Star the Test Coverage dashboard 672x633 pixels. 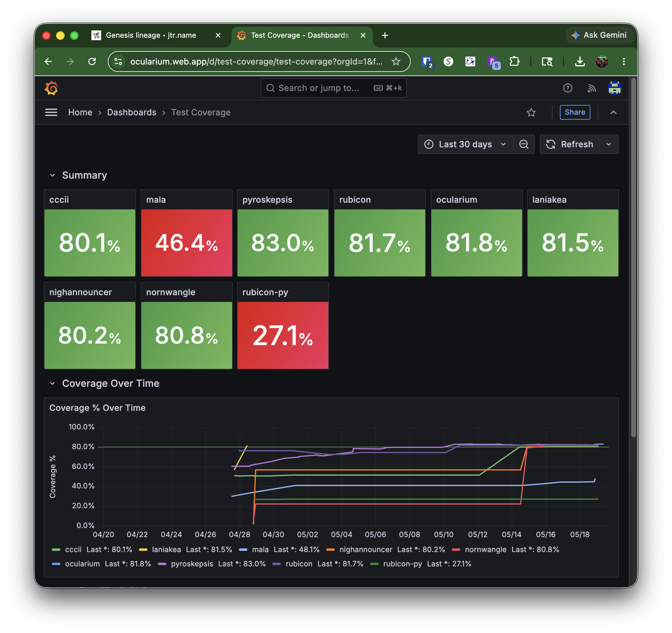(531, 113)
